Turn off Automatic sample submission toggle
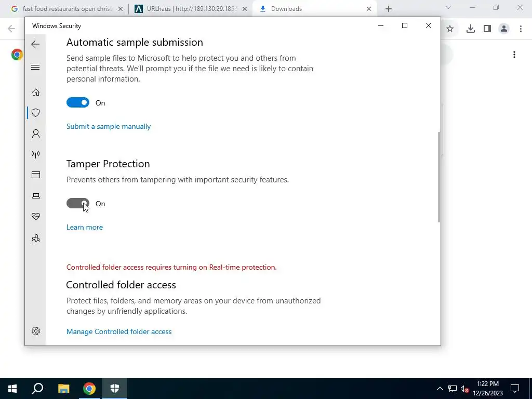 (78, 102)
